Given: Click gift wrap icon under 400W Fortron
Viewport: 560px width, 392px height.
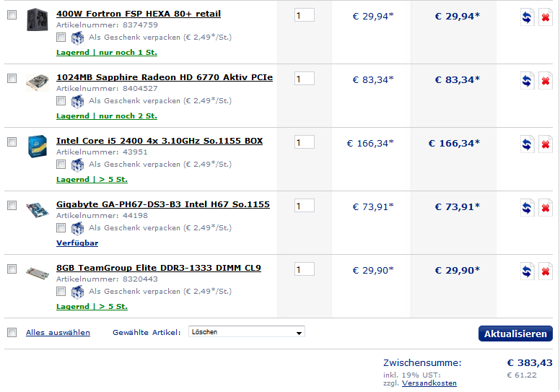Looking at the screenshot, I should coord(77,38).
